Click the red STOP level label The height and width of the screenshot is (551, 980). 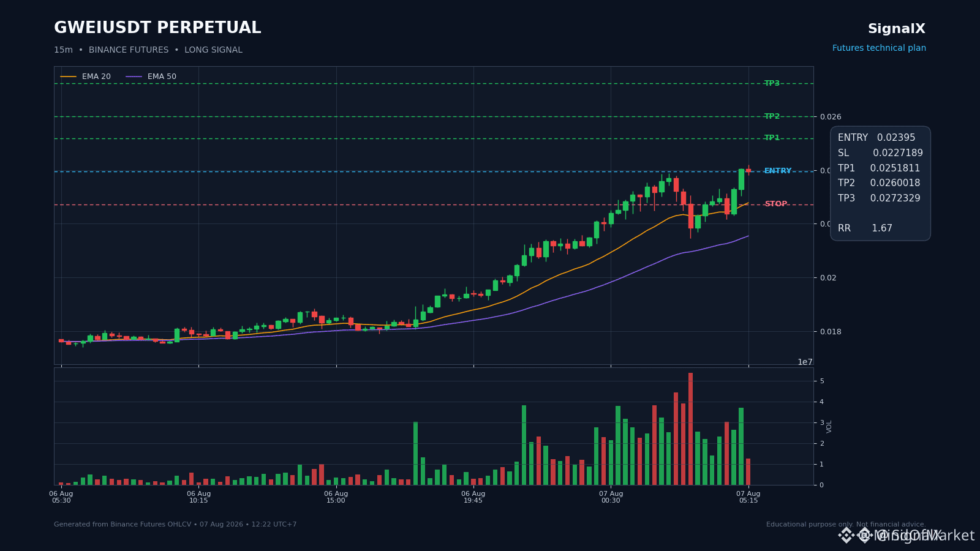[775, 204]
